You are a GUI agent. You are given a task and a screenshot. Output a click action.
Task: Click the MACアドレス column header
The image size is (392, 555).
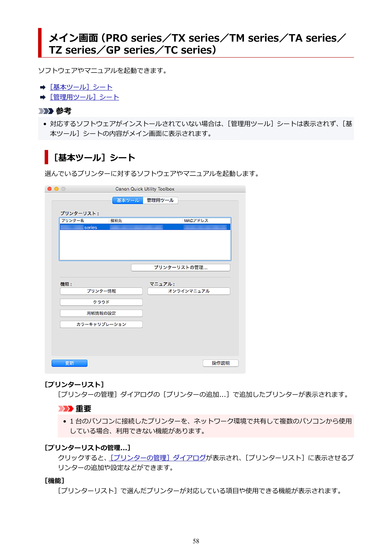[196, 221]
